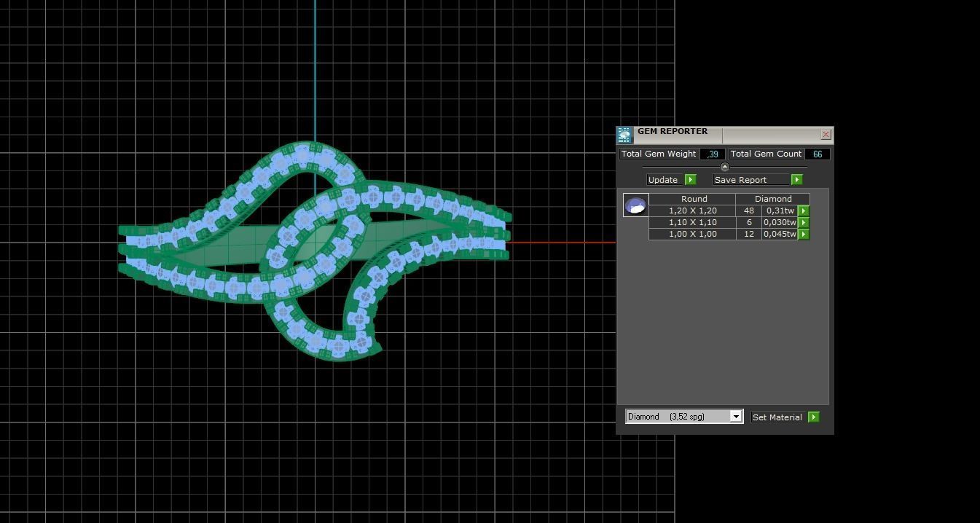Screen dimensions: 980x523
Task: Click the green arrow for 1,10 X 1,10 row
Action: point(804,222)
